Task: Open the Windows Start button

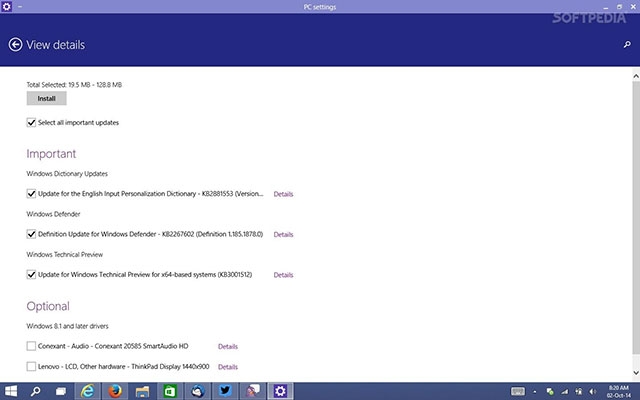Action: (13, 390)
